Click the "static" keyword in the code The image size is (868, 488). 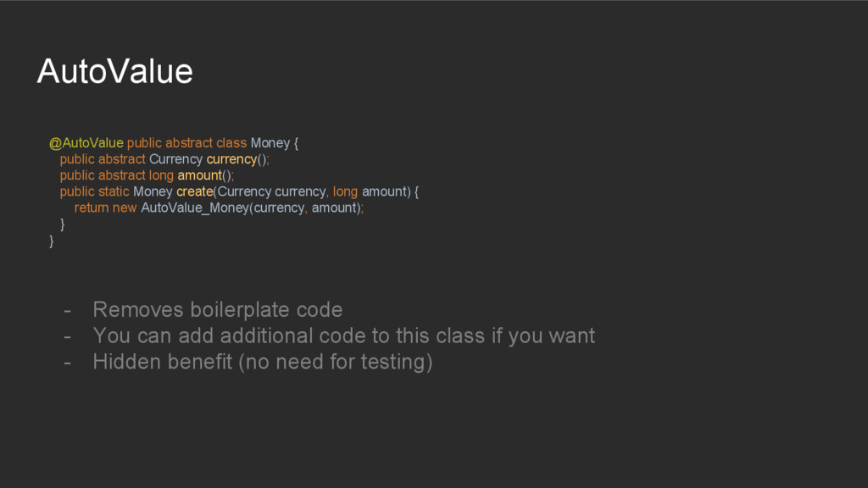tap(114, 191)
